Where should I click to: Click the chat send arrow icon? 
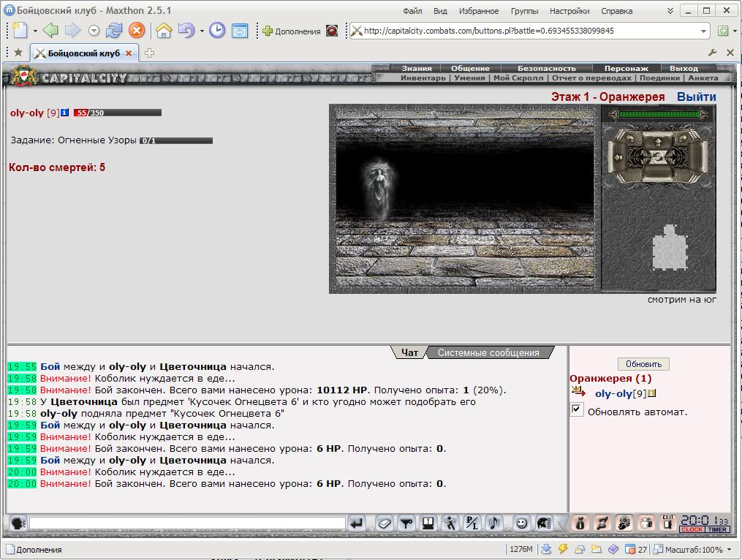tap(356, 523)
